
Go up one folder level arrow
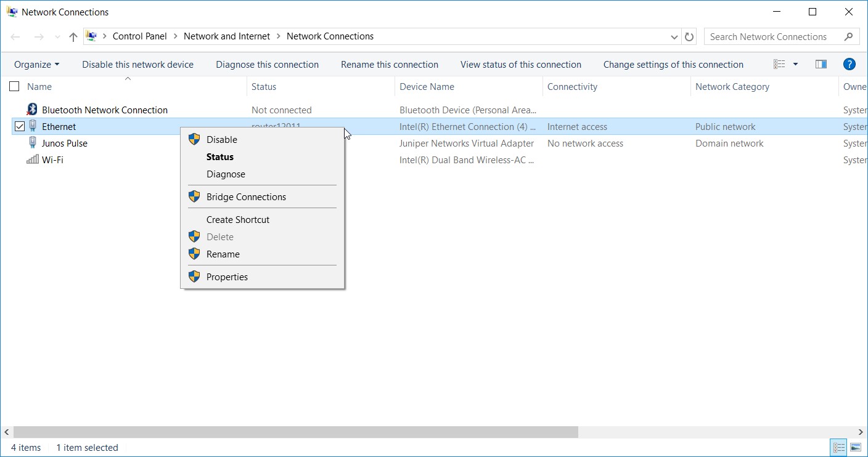pyautogui.click(x=73, y=36)
